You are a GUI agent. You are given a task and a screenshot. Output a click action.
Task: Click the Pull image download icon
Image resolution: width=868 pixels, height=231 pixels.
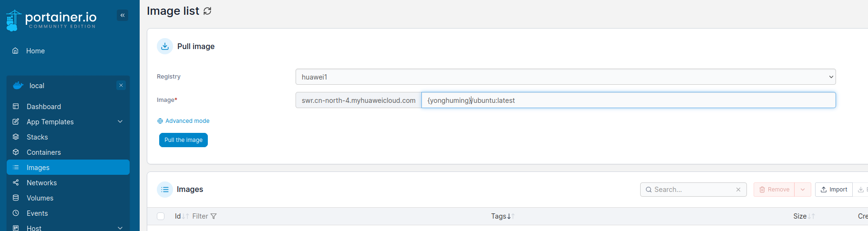tap(165, 46)
